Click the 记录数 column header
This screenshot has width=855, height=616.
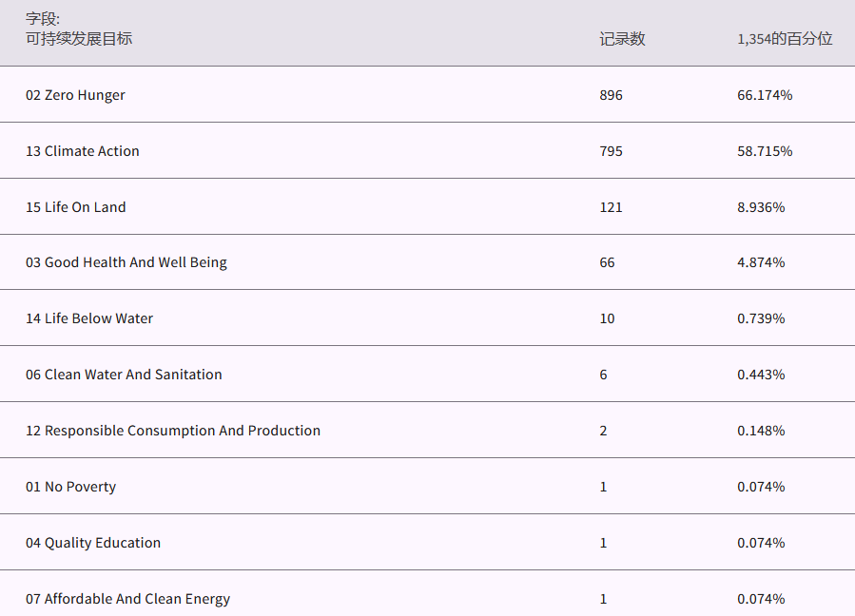[622, 39]
